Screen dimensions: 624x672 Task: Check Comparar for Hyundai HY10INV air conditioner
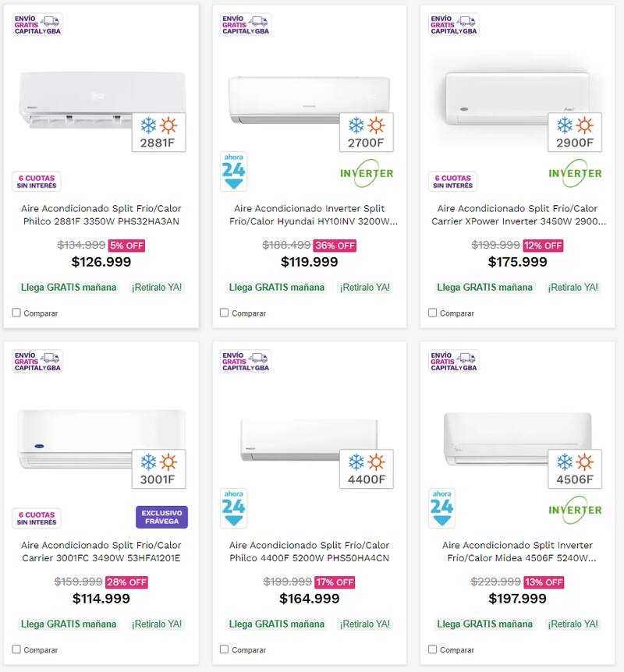click(225, 313)
